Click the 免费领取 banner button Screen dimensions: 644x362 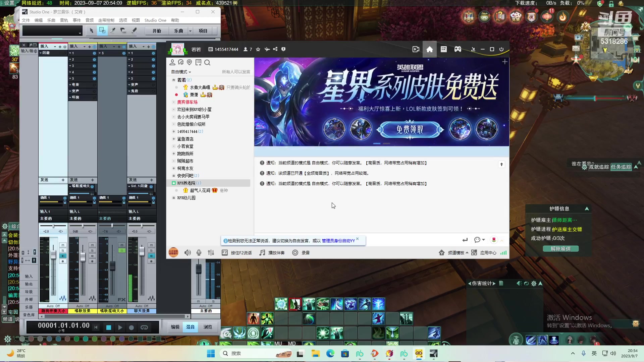pyautogui.click(x=410, y=129)
